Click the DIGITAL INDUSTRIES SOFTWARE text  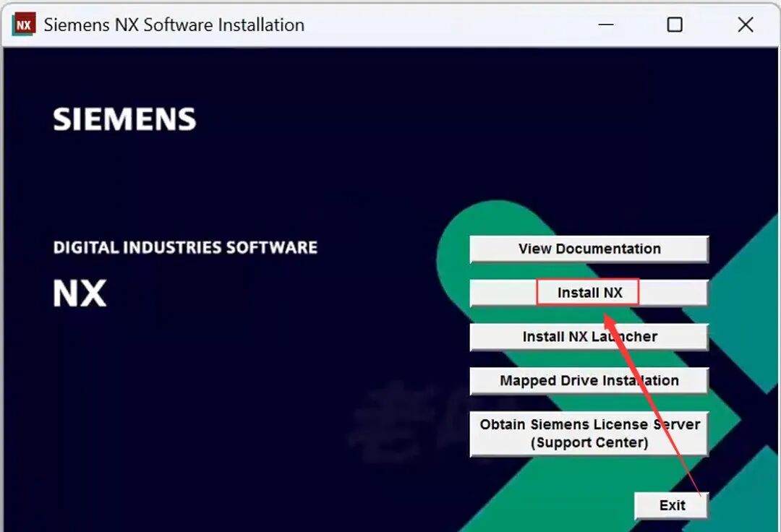(185, 247)
